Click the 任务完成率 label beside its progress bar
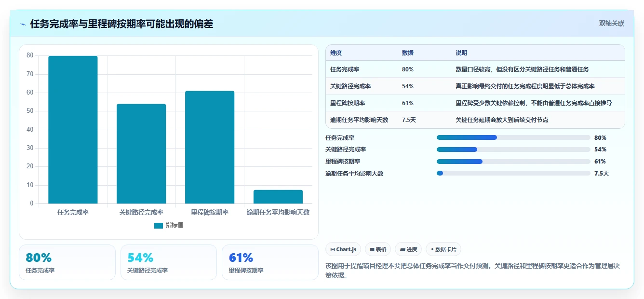 click(340, 137)
